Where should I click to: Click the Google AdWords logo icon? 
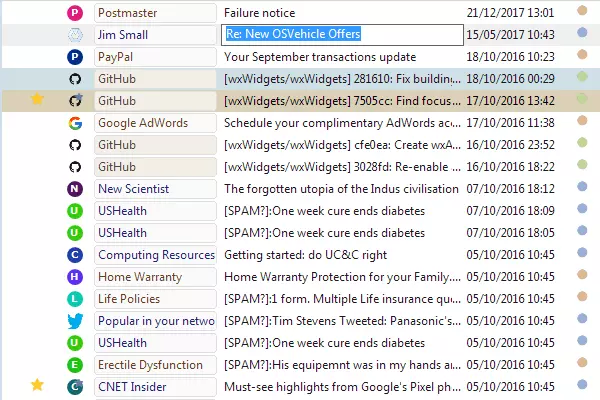pyautogui.click(x=75, y=123)
